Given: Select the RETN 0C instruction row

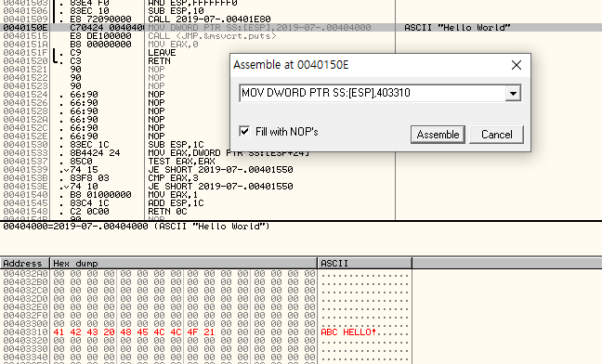Looking at the screenshot, I should (167, 212).
